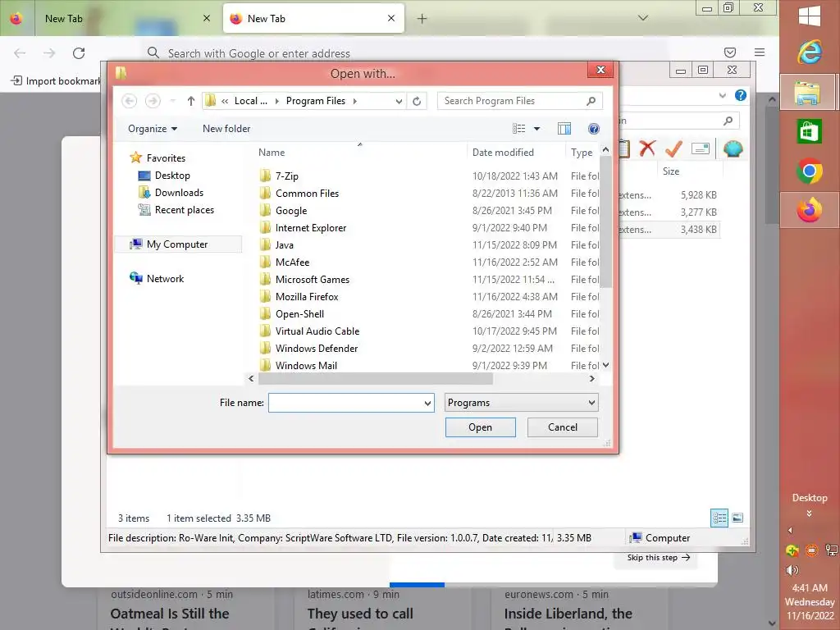Launch Google Chrome from the sidebar
Screen dimensions: 840x630
809,171
